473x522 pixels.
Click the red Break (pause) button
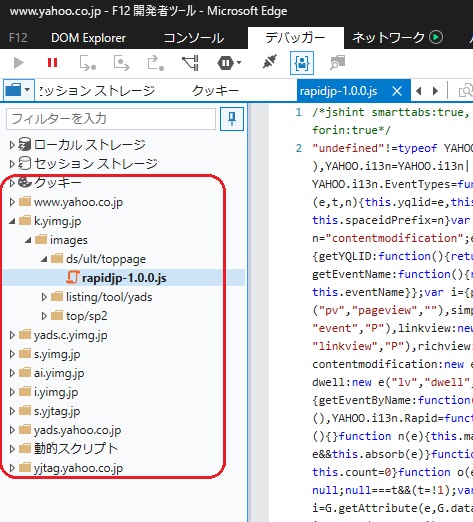(x=52, y=63)
